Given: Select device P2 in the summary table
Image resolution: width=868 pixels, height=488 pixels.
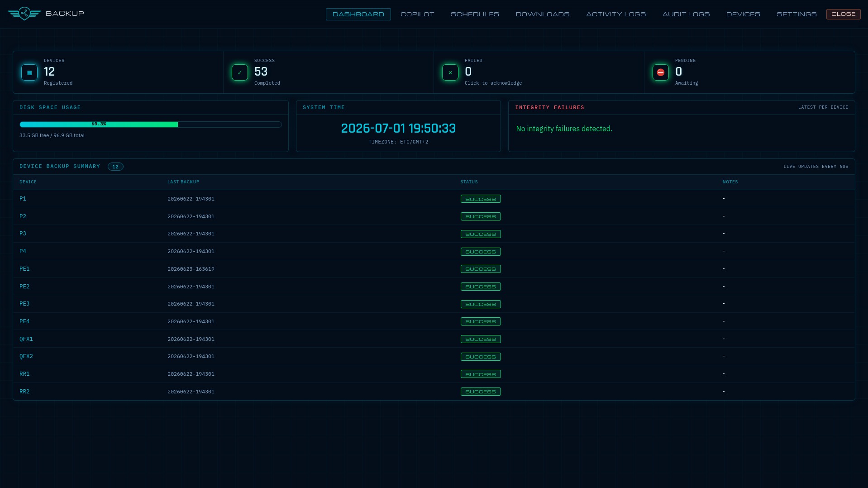Looking at the screenshot, I should pyautogui.click(x=23, y=216).
